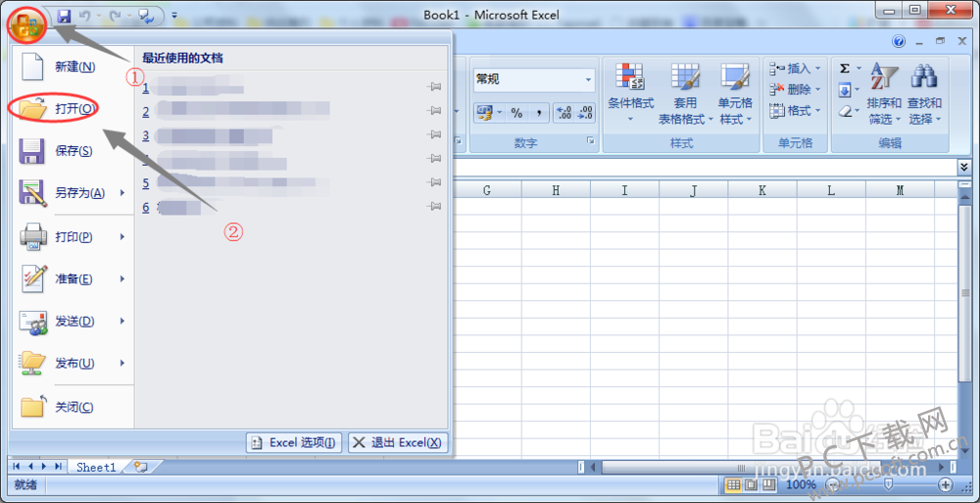Expand submenu arrow beside 准备(E)
Image resolution: width=980 pixels, height=503 pixels.
point(122,278)
